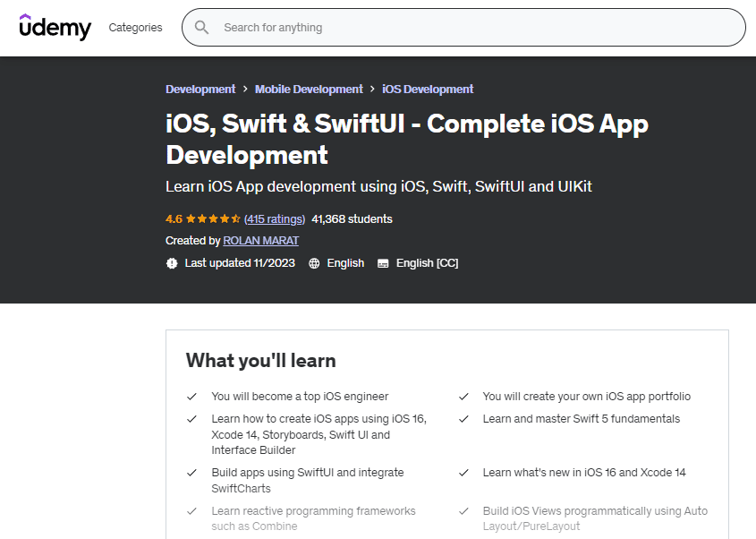Click the chevron after Development breadcrumb

[x=245, y=90]
